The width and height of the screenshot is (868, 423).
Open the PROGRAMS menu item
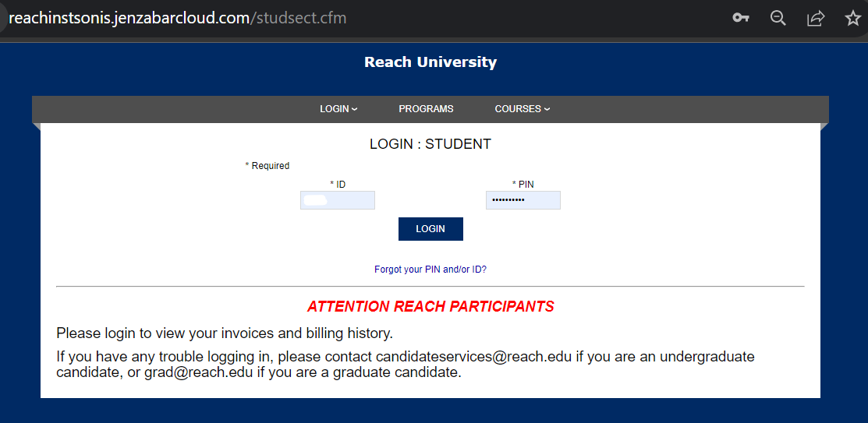[426, 109]
